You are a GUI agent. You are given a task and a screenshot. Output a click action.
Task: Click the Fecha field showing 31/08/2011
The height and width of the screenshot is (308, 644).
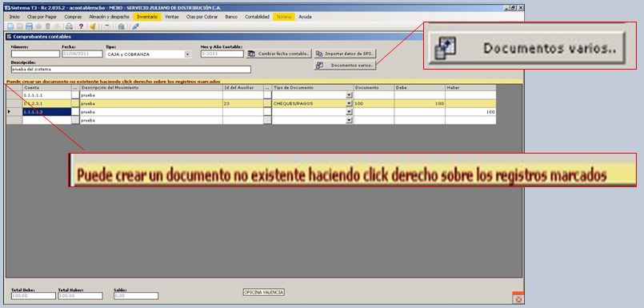coord(82,54)
